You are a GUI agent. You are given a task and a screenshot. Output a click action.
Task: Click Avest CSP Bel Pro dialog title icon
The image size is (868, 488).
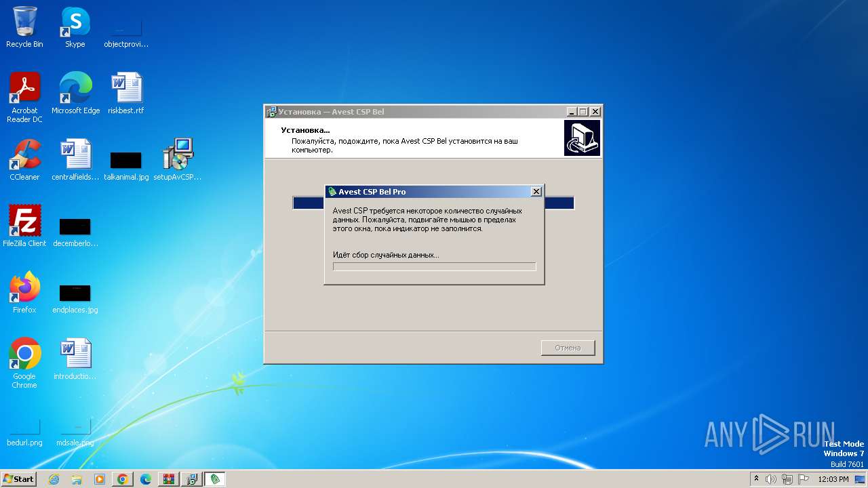(x=332, y=192)
